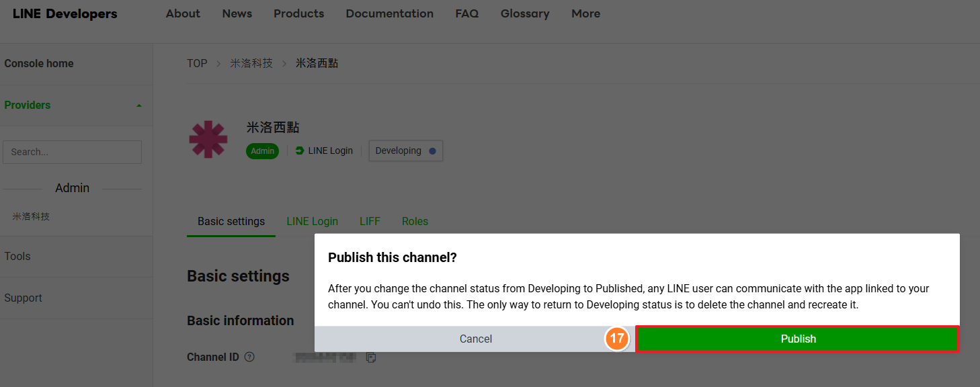Viewport: 980px width, 387px height.
Task: Collapse the Providers section arrow
Action: click(139, 105)
